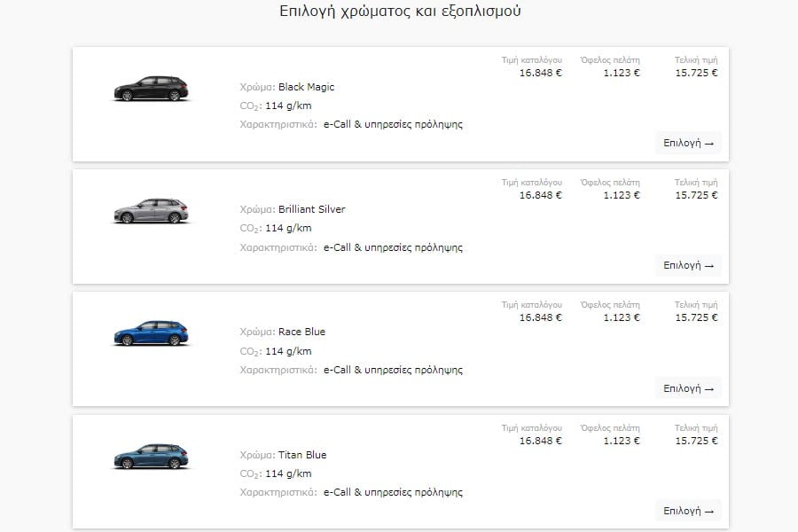The image size is (798, 532).
Task: Click the Brilliant Silver color name
Action: [311, 209]
